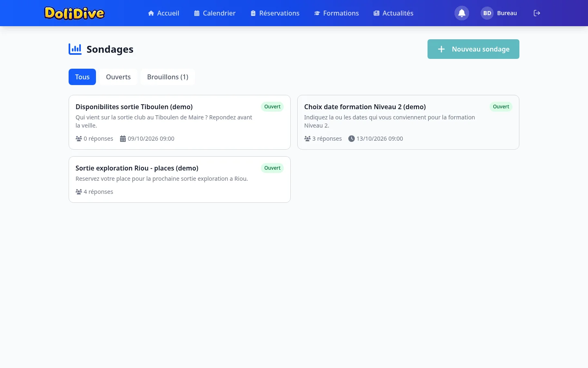Click the Ouvert badge on the Tiboulen poll
The width and height of the screenshot is (588, 368).
[x=272, y=107]
